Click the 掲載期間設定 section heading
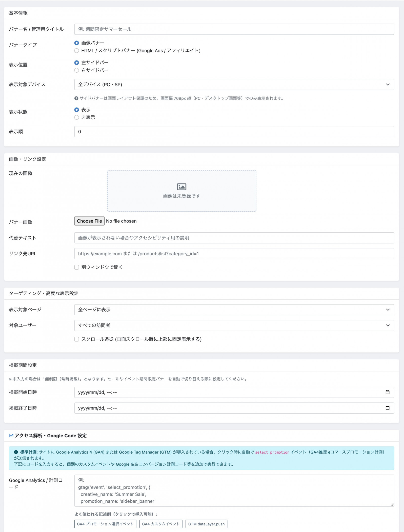The height and width of the screenshot is (532, 404). 23,365
